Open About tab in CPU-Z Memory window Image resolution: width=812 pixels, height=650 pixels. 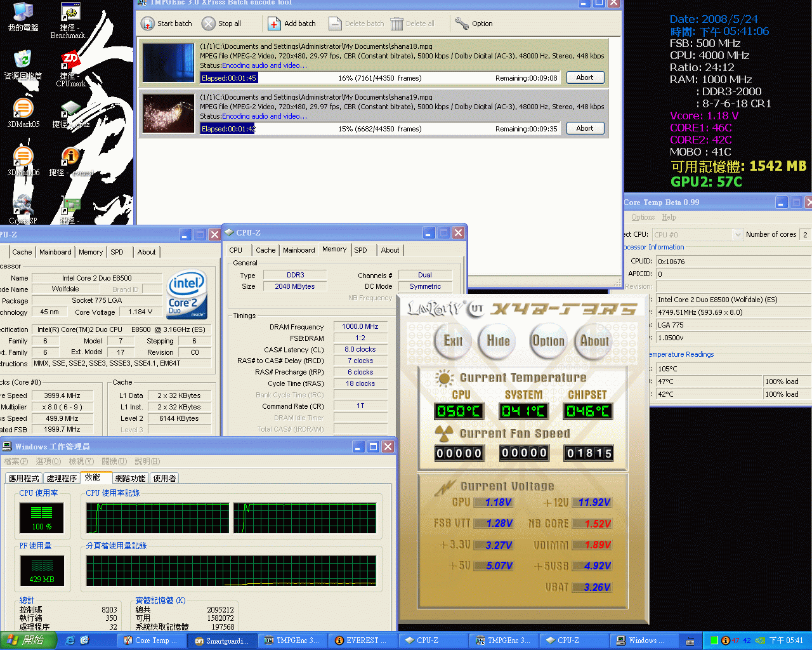coord(390,250)
